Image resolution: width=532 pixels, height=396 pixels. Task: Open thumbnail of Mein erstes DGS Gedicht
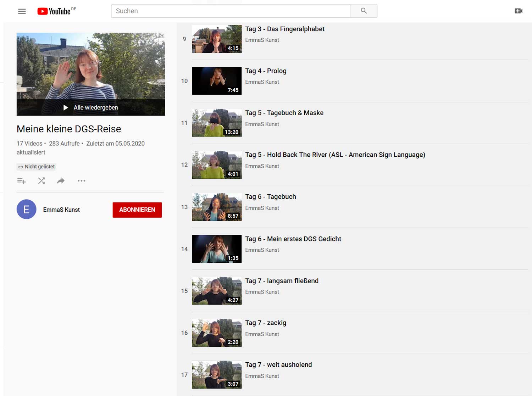[x=217, y=249]
